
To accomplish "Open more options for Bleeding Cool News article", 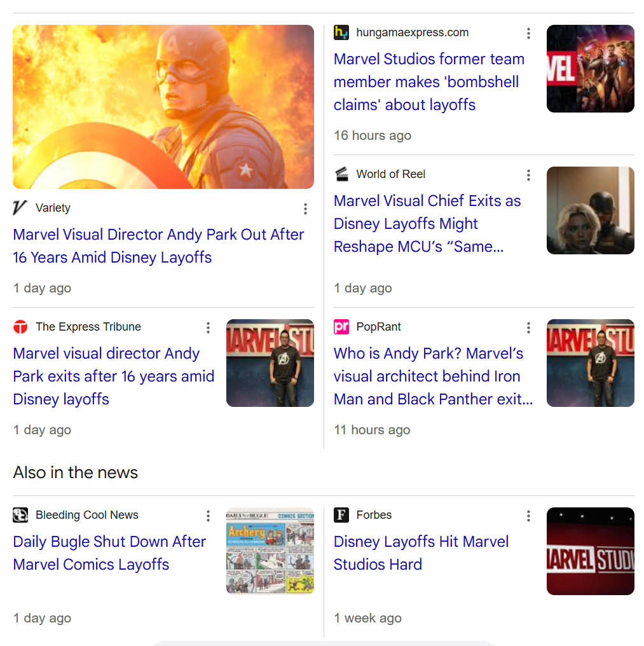I will tap(208, 516).
